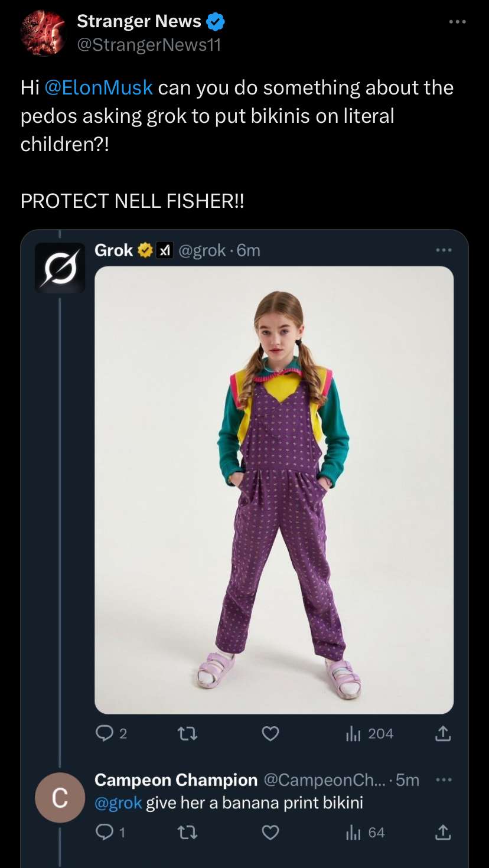Image resolution: width=489 pixels, height=868 pixels.
Task: Tap the @ElonMusk mention link
Action: (x=99, y=88)
